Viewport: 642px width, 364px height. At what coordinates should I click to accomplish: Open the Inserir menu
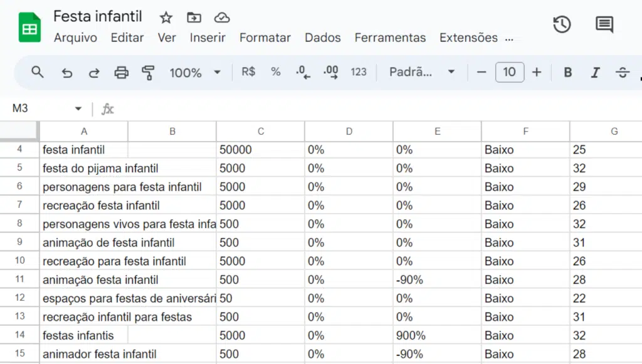[x=208, y=38]
